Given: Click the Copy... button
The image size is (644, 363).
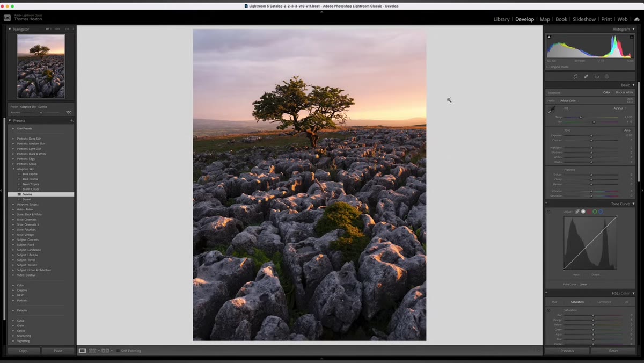Looking at the screenshot, I should 24,351.
